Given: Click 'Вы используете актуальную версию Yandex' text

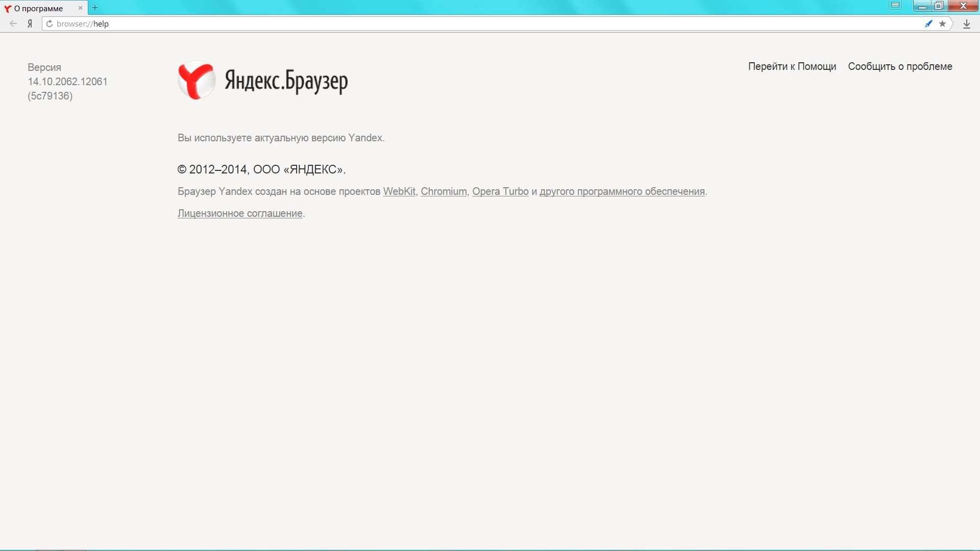Looking at the screenshot, I should tap(281, 138).
